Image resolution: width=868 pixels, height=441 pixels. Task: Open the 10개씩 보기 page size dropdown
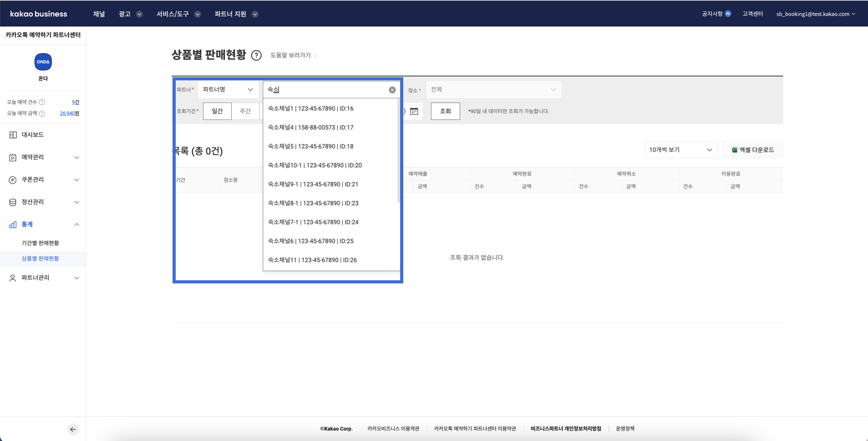[x=680, y=150]
